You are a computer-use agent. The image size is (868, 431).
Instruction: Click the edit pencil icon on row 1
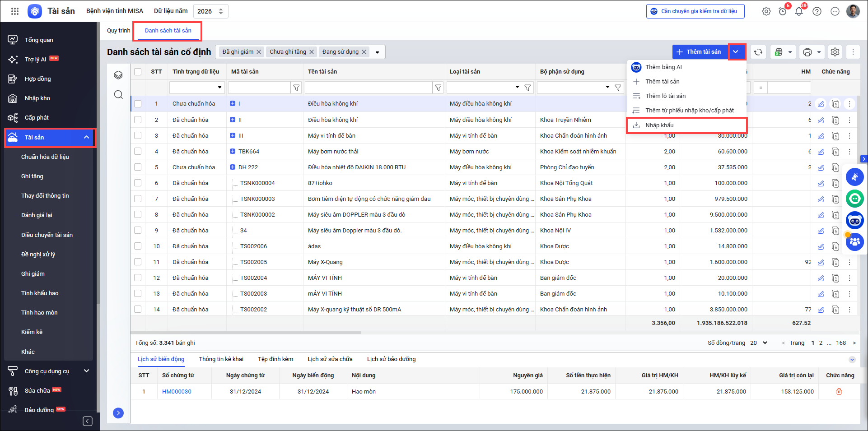821,104
